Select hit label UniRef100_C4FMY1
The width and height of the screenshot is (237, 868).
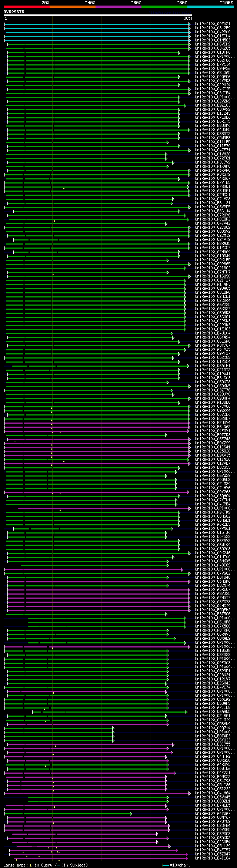point(213,431)
